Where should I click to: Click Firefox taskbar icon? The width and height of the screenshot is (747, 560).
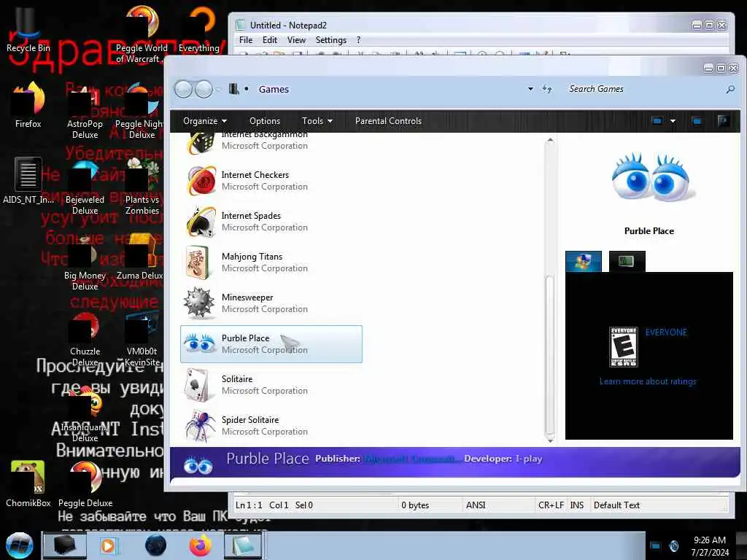(x=201, y=545)
